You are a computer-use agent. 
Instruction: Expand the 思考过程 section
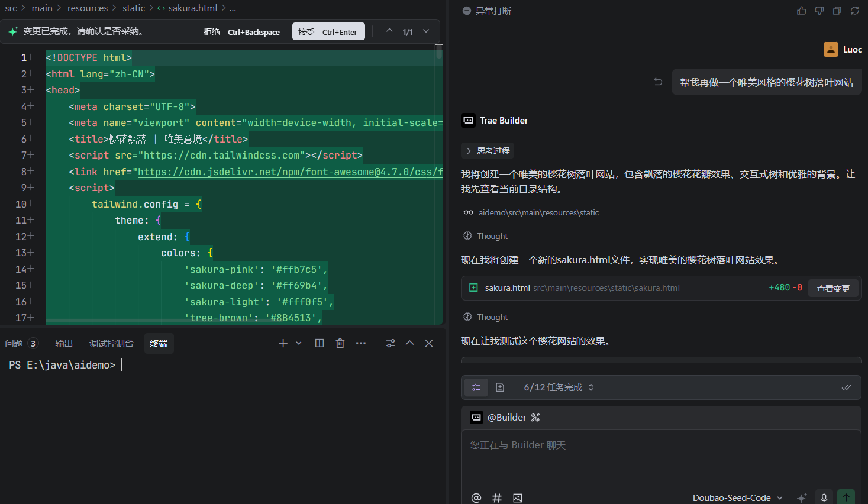tap(488, 151)
